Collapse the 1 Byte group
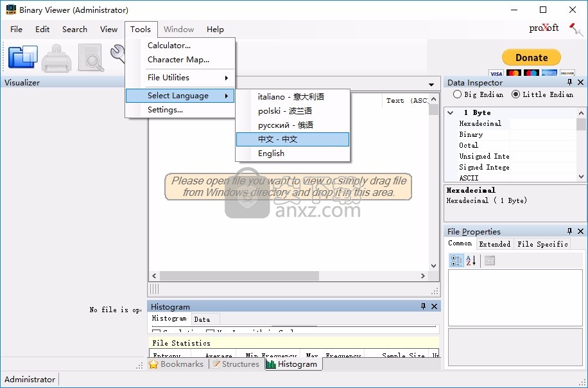 click(451, 112)
